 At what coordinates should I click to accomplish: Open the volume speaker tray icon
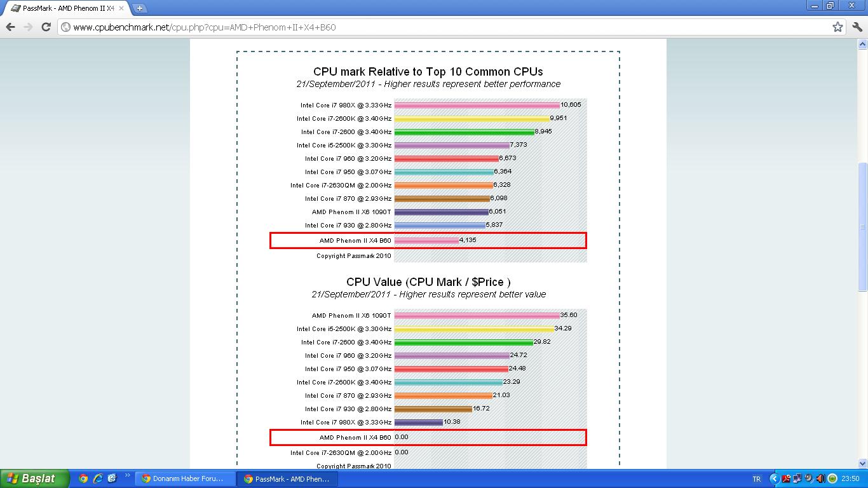pyautogui.click(x=820, y=478)
